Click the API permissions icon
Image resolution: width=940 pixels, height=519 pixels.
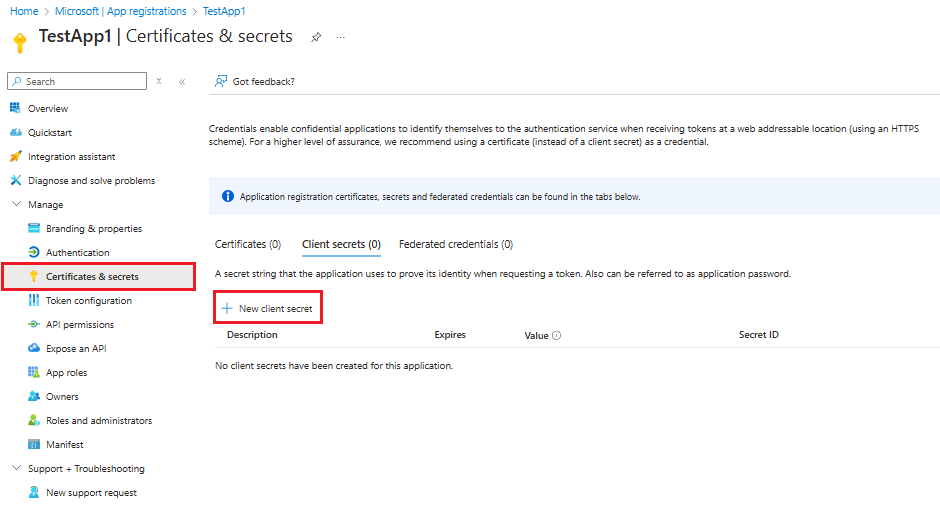(x=34, y=324)
